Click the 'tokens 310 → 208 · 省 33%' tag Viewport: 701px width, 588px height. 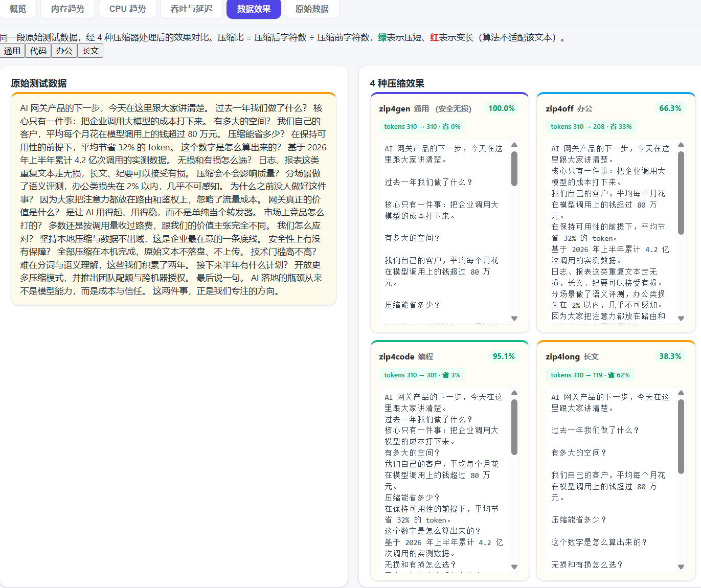tap(591, 127)
